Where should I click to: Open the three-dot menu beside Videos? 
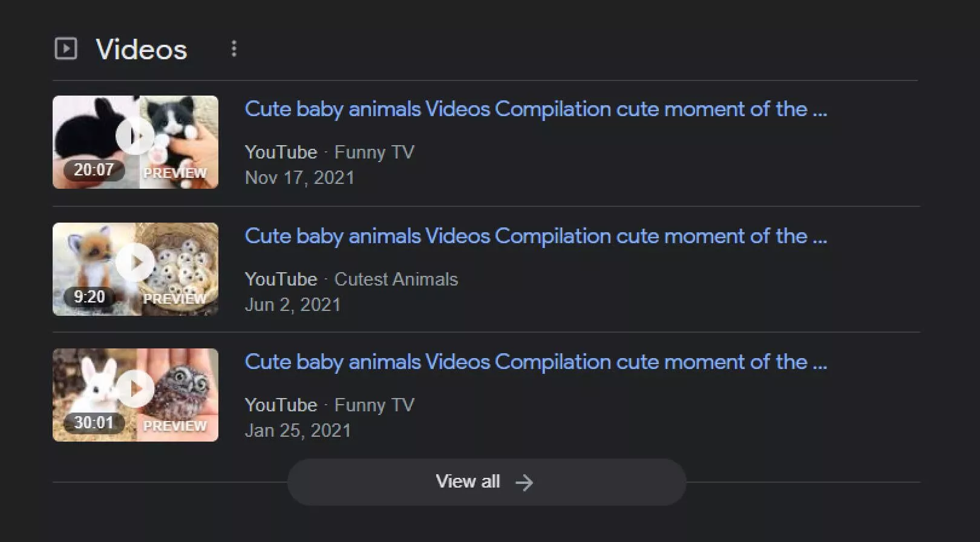tap(234, 48)
